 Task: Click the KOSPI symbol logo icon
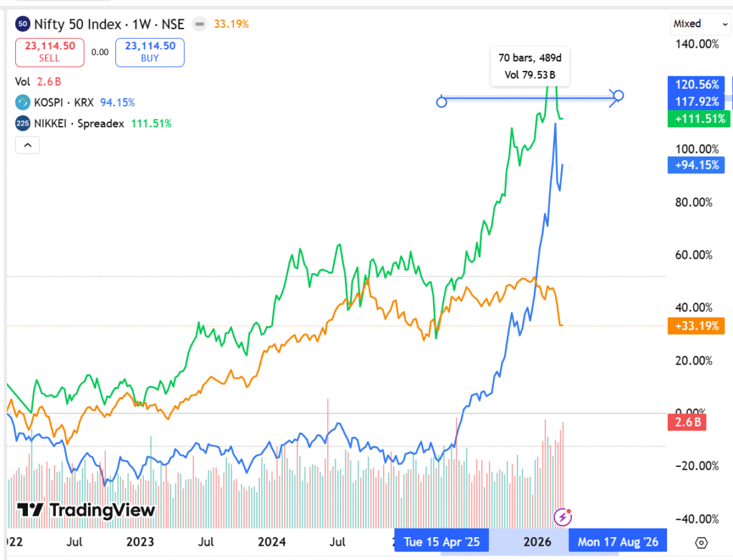click(23, 102)
